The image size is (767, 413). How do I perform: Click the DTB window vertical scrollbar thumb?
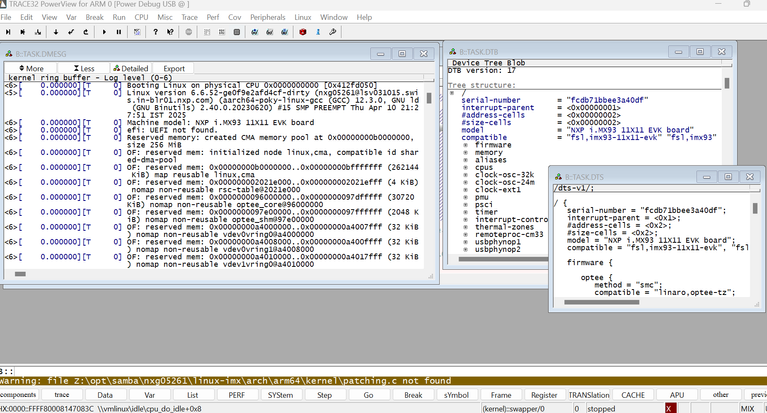(x=727, y=83)
